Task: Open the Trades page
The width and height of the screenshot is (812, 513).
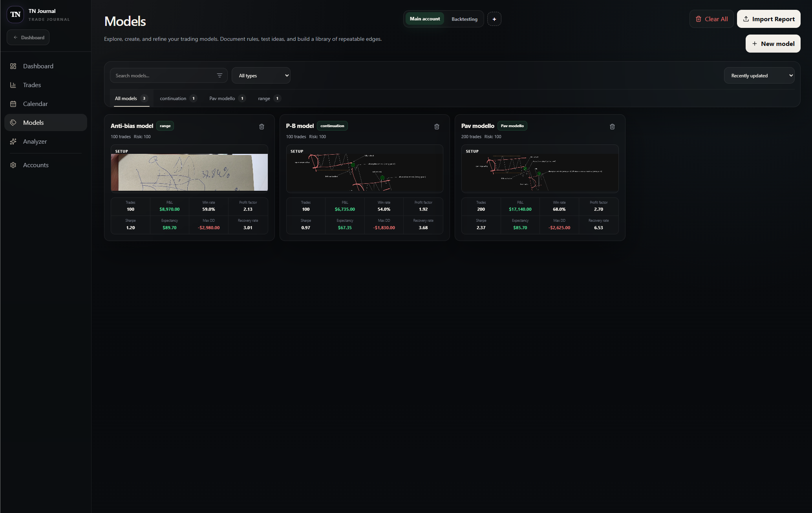Action: [46, 85]
